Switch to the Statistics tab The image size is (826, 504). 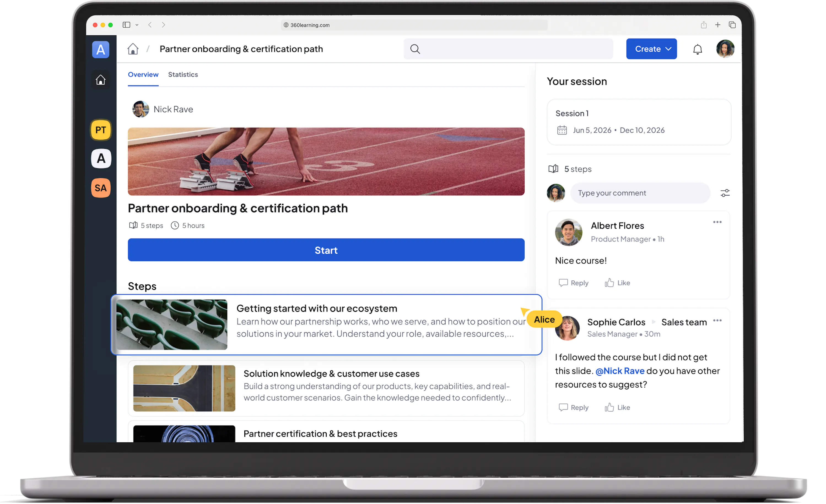(x=183, y=74)
